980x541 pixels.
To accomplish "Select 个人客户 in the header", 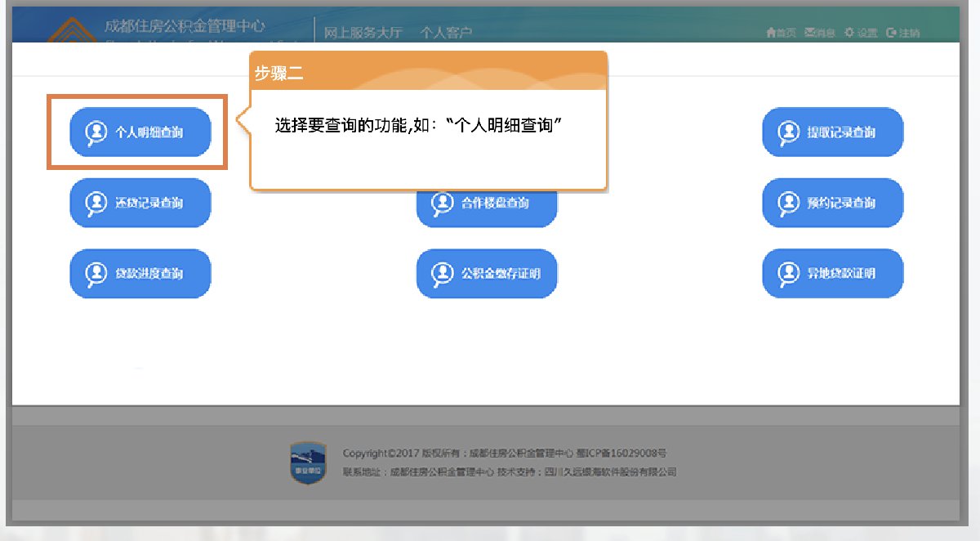I will [x=446, y=33].
